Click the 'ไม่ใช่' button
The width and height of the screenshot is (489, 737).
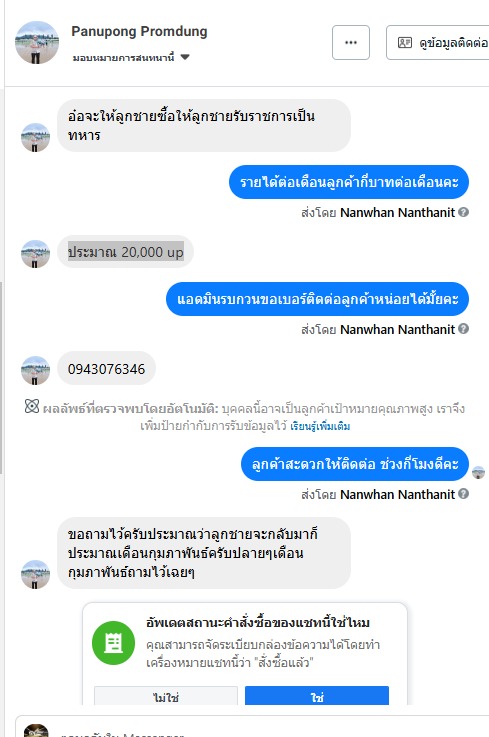point(166,696)
